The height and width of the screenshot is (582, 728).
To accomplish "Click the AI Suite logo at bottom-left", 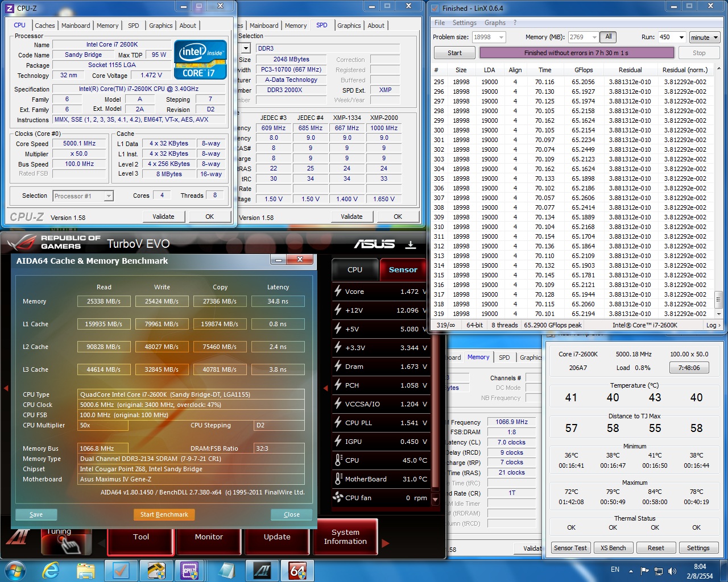I will pos(17,537).
